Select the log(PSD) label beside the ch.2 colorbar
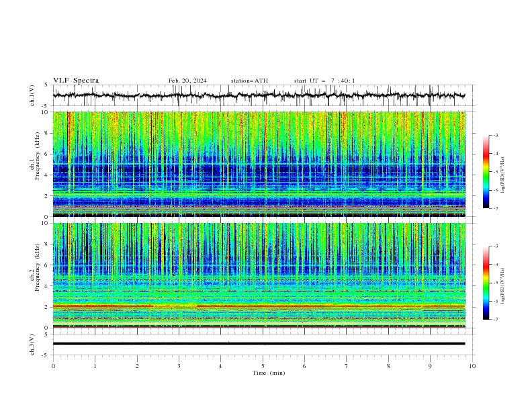This screenshot has height=411, width=532. 503,286
